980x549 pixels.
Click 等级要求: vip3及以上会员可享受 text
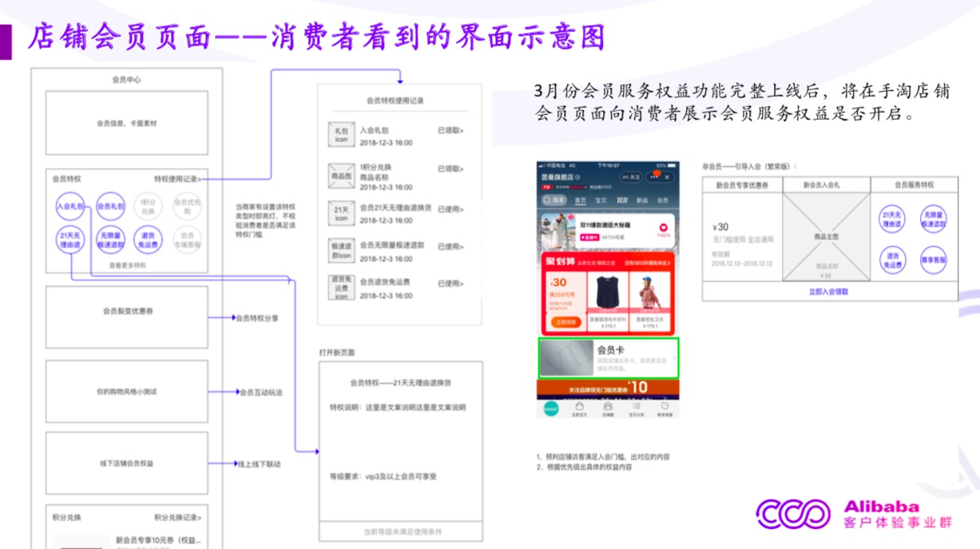(x=383, y=476)
